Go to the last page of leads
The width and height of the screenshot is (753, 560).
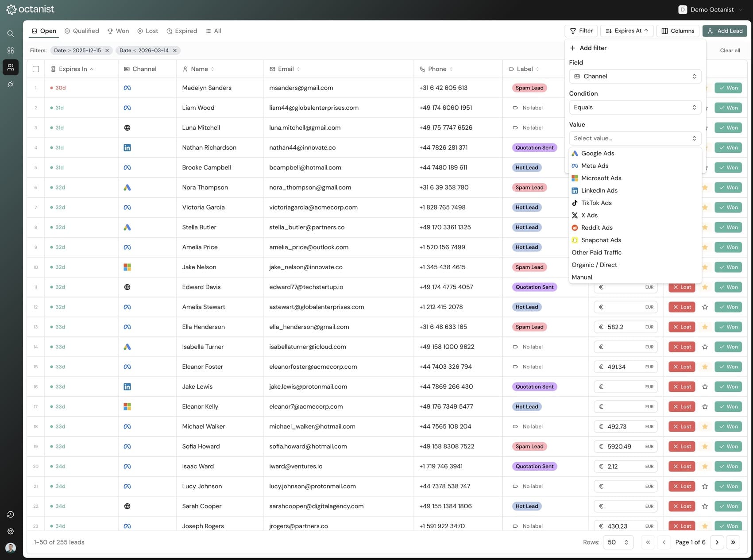(733, 542)
